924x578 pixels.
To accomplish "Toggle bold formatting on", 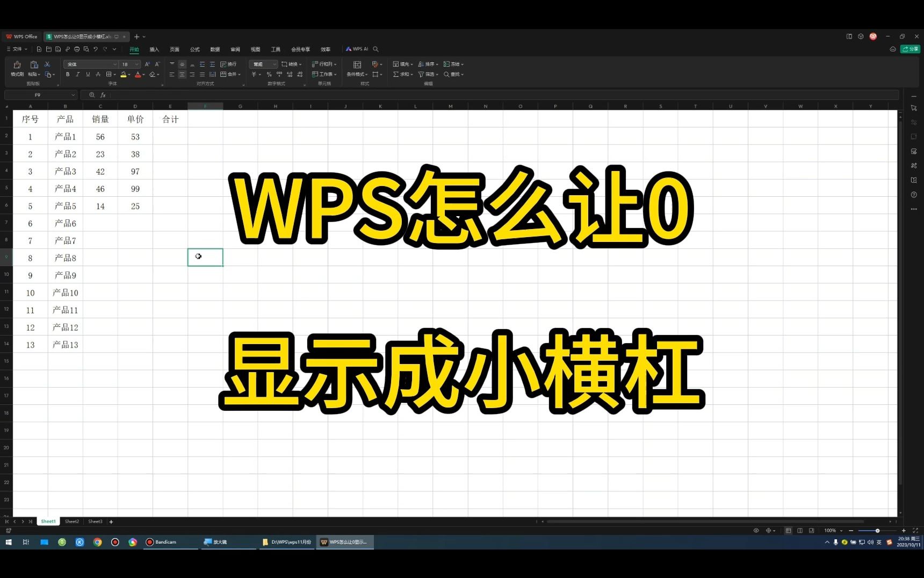I will 68,74.
